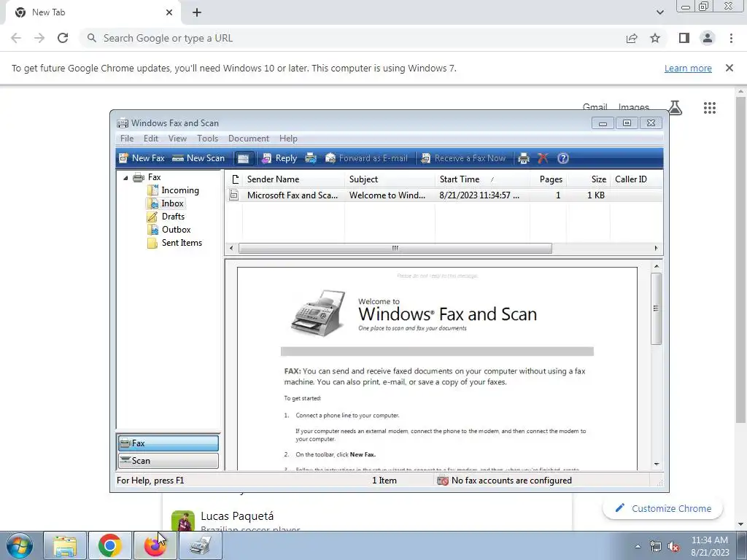This screenshot has height=560, width=747.
Task: Close the New Tab tab
Action: pyautogui.click(x=169, y=12)
